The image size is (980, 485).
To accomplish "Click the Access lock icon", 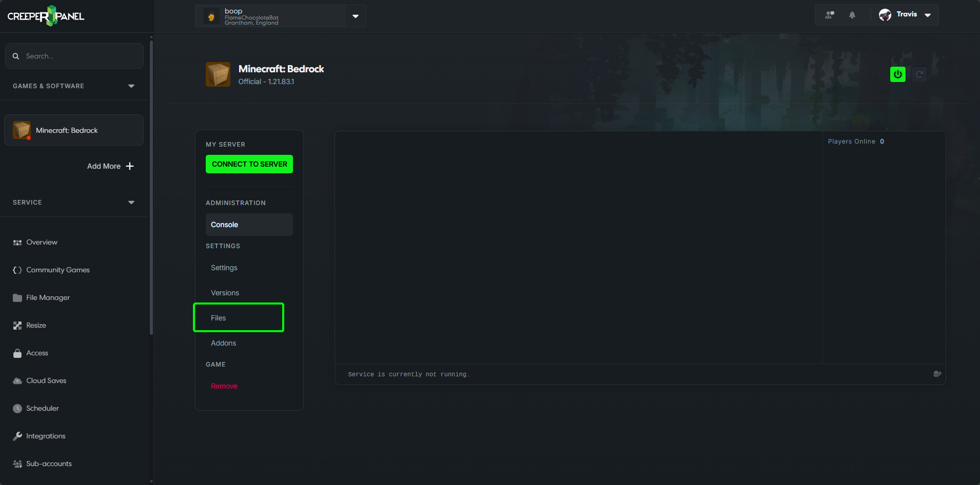I will 17,353.
